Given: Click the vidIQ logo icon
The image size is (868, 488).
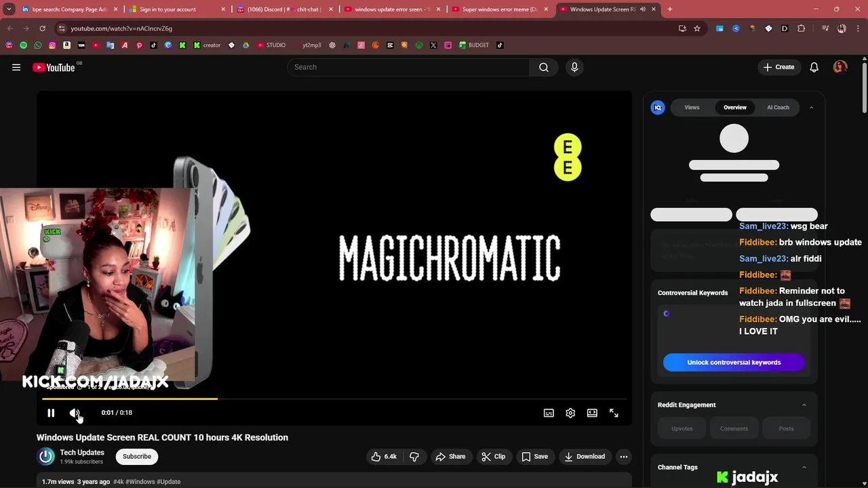Looking at the screenshot, I should pyautogui.click(x=658, y=107).
